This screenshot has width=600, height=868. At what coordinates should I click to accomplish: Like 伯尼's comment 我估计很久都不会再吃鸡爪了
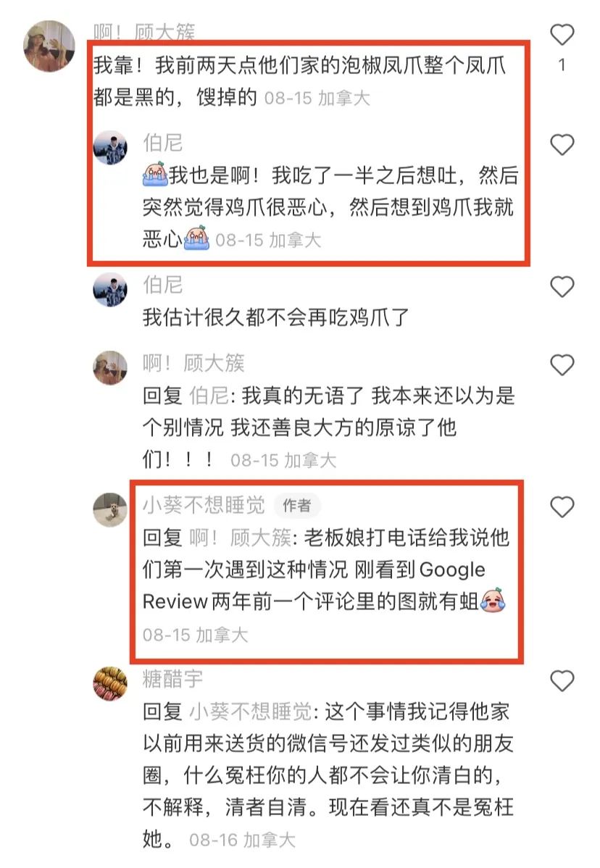click(562, 287)
